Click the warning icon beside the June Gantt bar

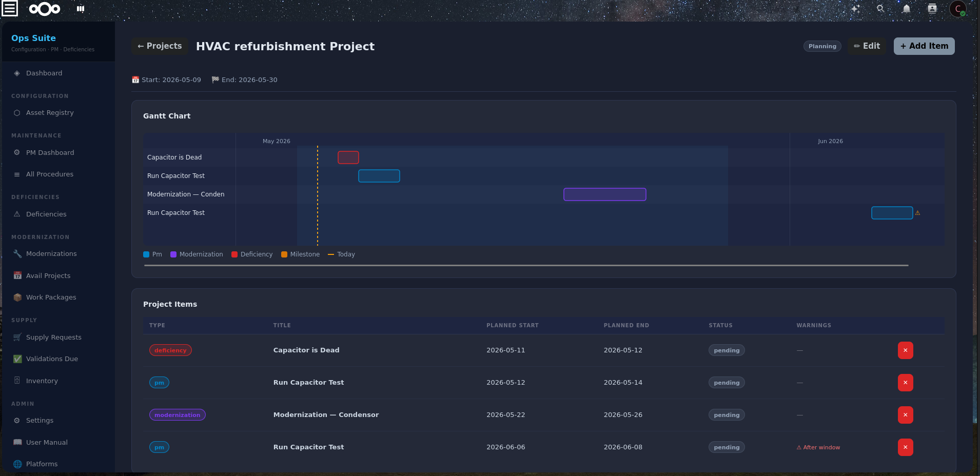(917, 213)
